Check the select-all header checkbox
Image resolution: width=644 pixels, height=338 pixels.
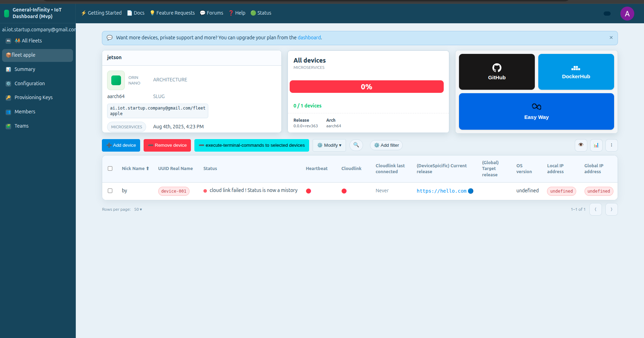click(110, 169)
